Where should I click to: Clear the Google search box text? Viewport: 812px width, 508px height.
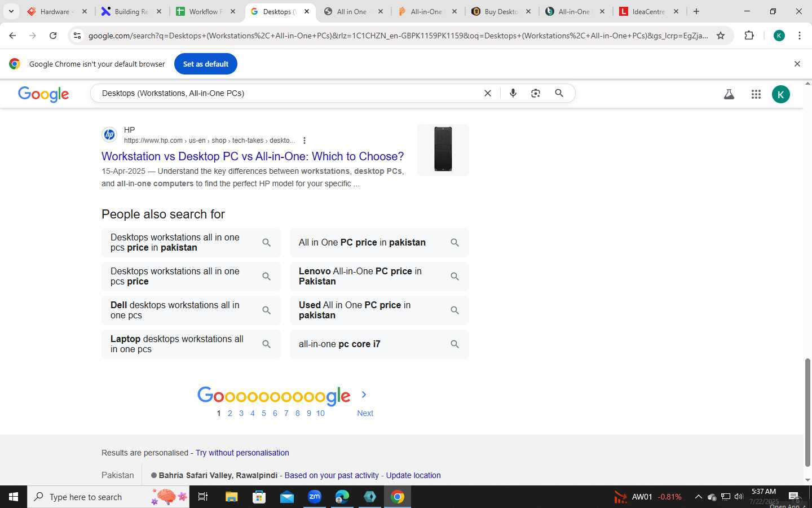(x=488, y=93)
